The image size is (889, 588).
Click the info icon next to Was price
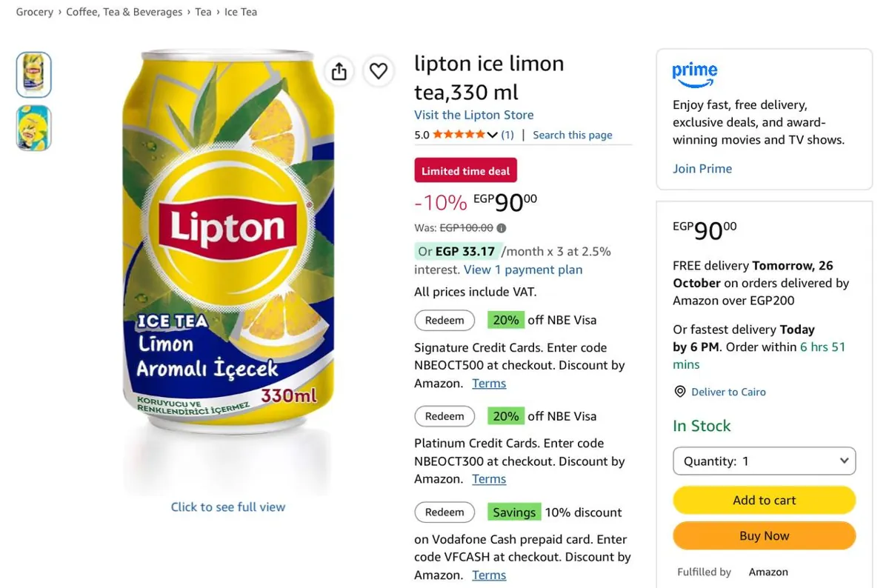[502, 228]
